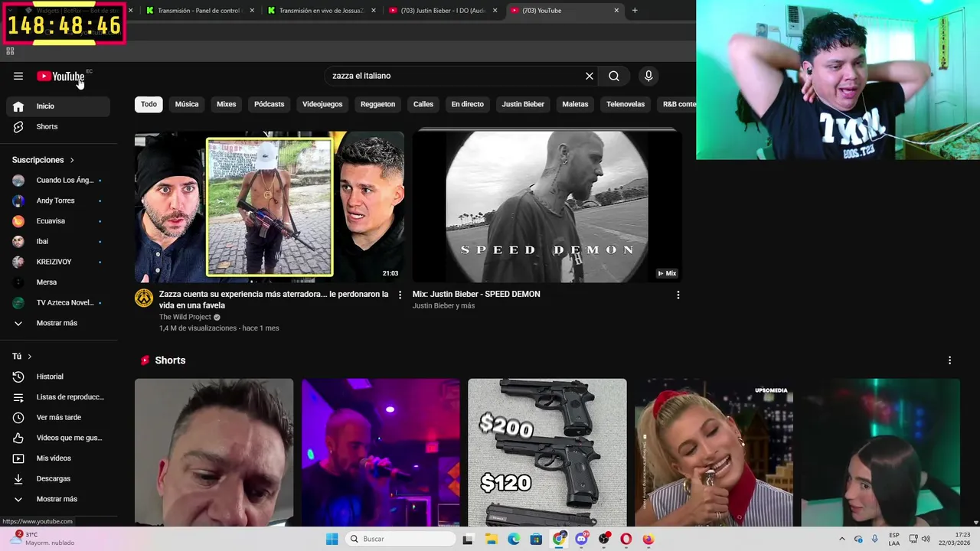Open Microsoft Edge from the taskbar

[x=514, y=539]
